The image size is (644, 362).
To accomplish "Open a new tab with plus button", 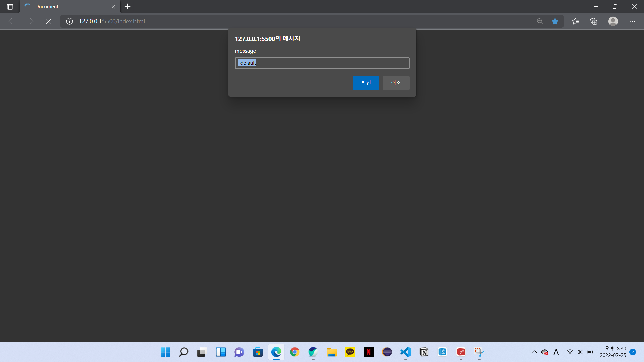I will [x=128, y=7].
